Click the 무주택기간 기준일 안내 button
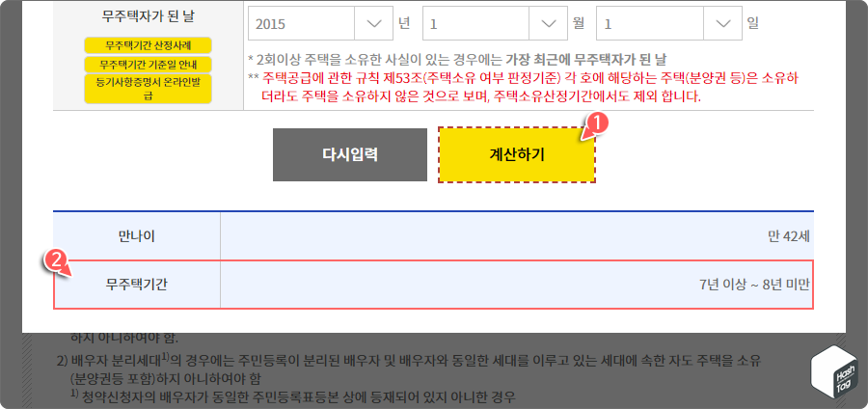Viewport: 868px width, 409px height. pyautogui.click(x=148, y=65)
